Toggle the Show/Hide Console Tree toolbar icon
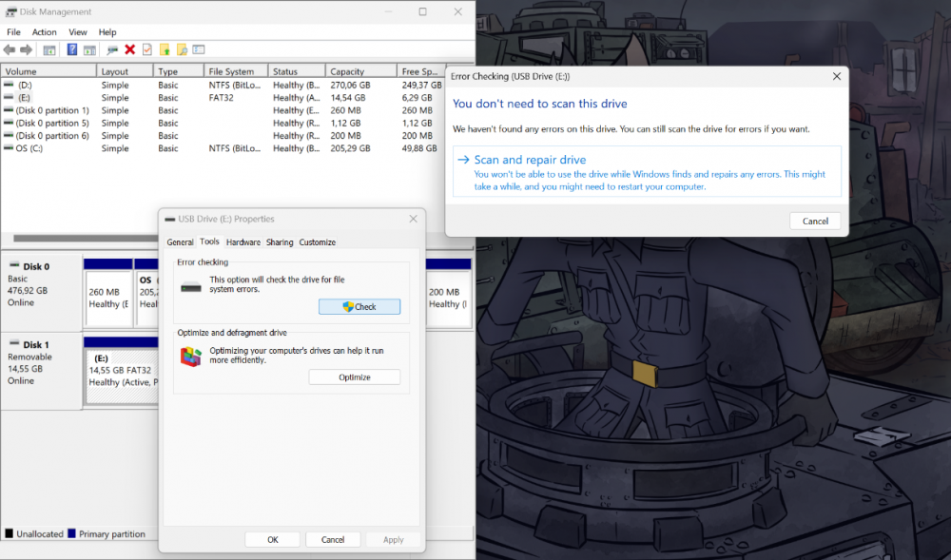Image resolution: width=951 pixels, height=560 pixels. click(49, 49)
